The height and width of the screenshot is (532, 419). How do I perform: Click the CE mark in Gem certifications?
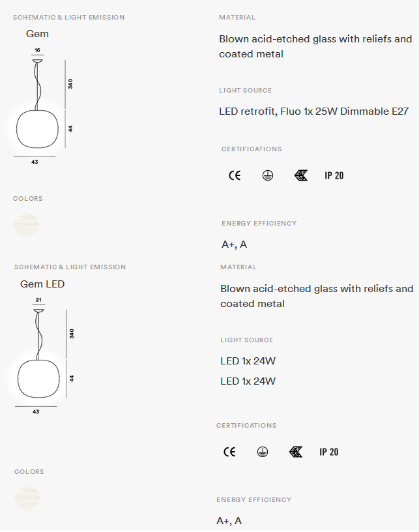coord(235,175)
